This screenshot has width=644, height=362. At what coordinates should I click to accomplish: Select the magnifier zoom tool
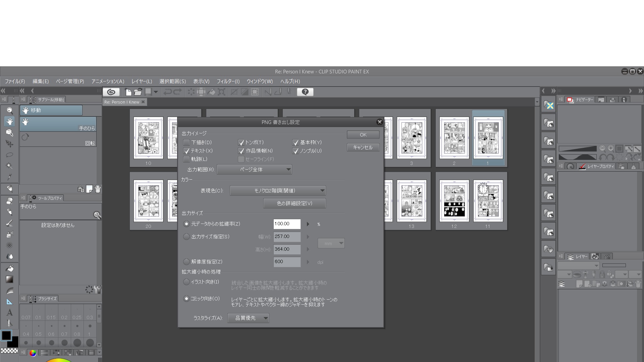click(x=10, y=111)
